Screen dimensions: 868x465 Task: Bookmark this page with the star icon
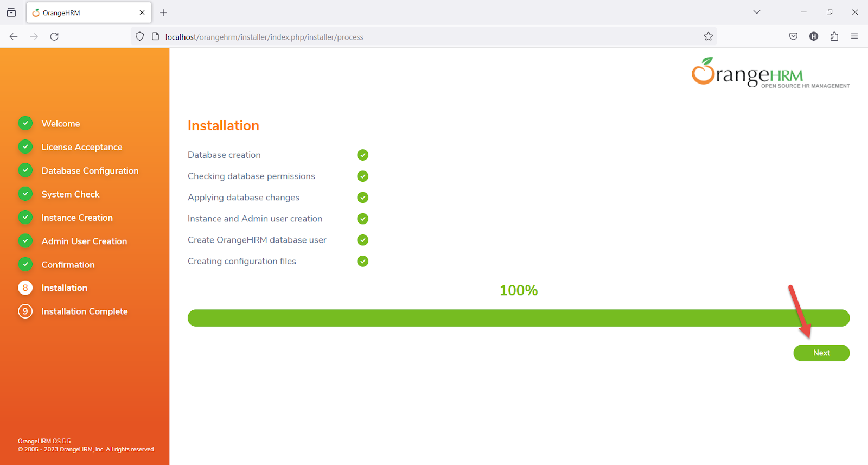tap(708, 36)
